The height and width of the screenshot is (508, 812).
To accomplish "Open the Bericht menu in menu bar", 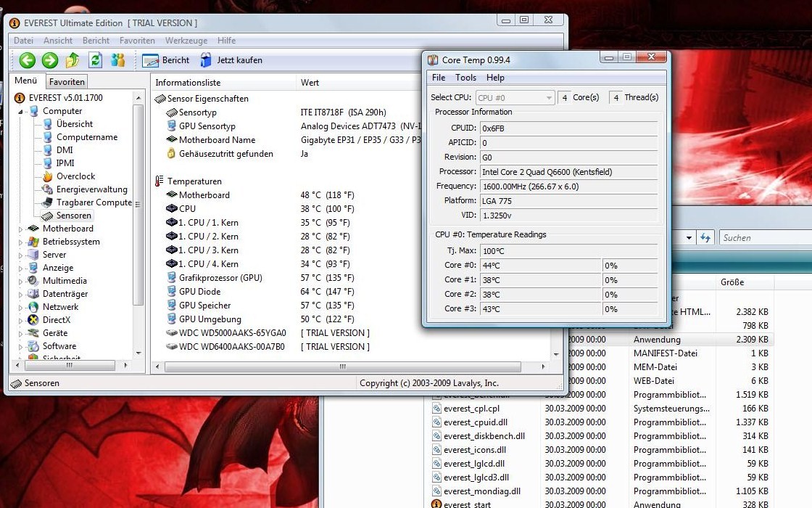I will 96,41.
